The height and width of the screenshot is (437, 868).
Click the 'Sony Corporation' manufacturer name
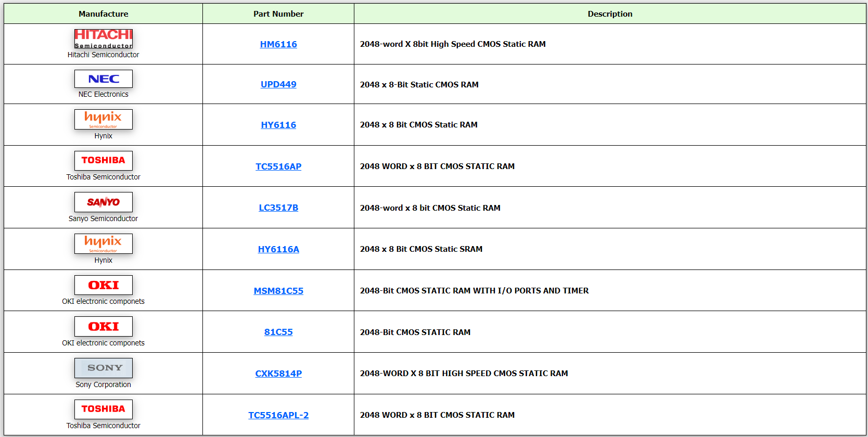click(x=104, y=384)
